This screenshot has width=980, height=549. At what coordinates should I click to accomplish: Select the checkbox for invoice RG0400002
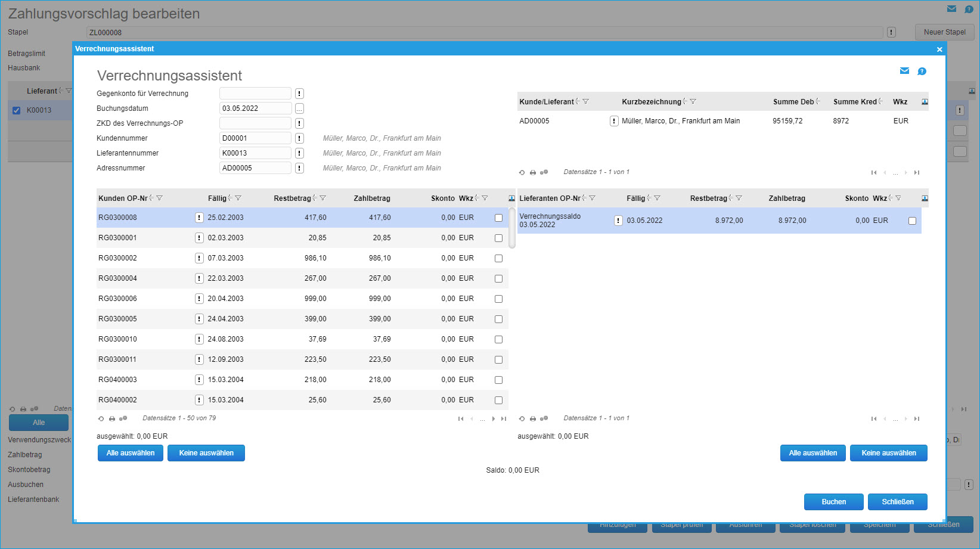(x=498, y=400)
